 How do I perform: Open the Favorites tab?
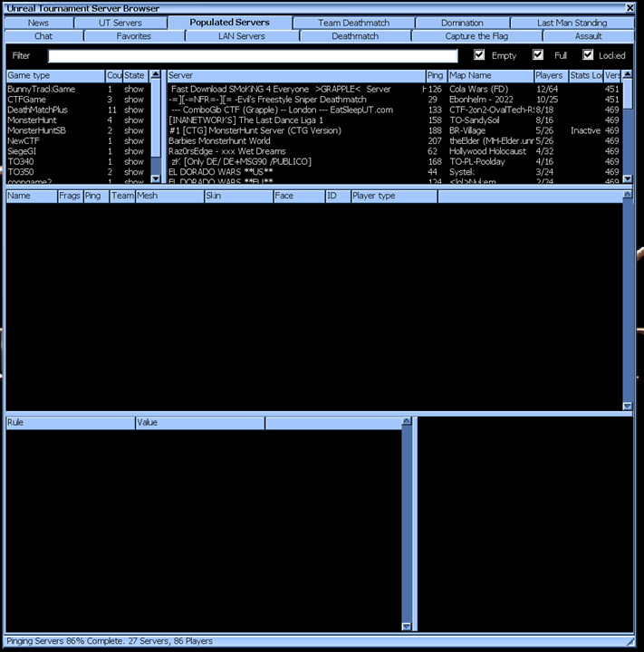pos(134,36)
